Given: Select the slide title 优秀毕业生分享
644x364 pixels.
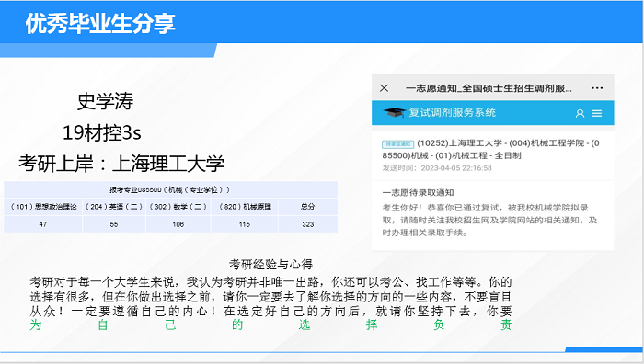Looking at the screenshot, I should (x=100, y=23).
